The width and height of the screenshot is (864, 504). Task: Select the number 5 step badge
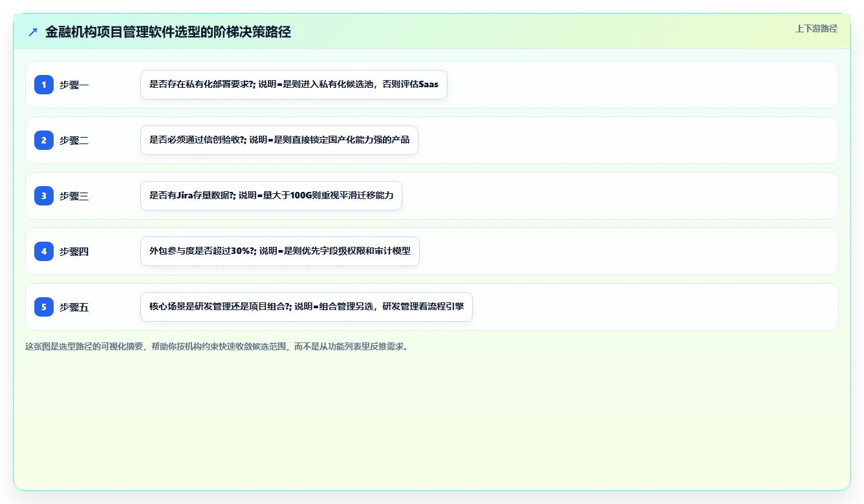tap(44, 307)
